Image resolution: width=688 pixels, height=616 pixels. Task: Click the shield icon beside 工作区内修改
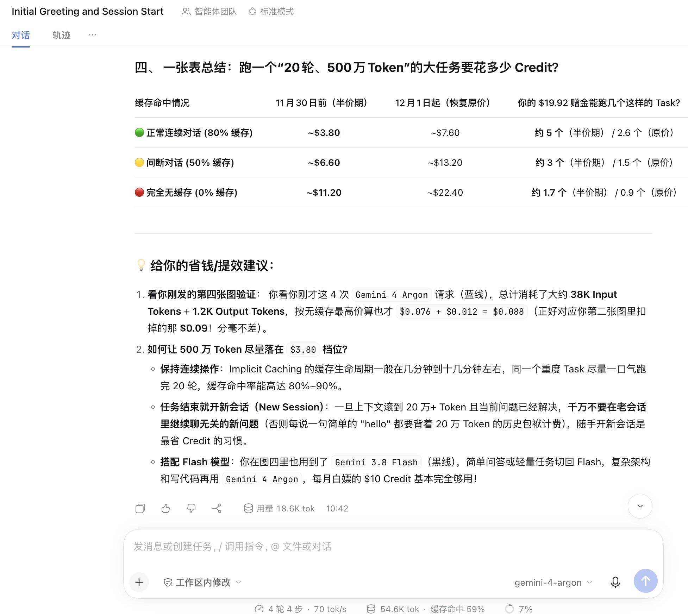[x=168, y=583]
